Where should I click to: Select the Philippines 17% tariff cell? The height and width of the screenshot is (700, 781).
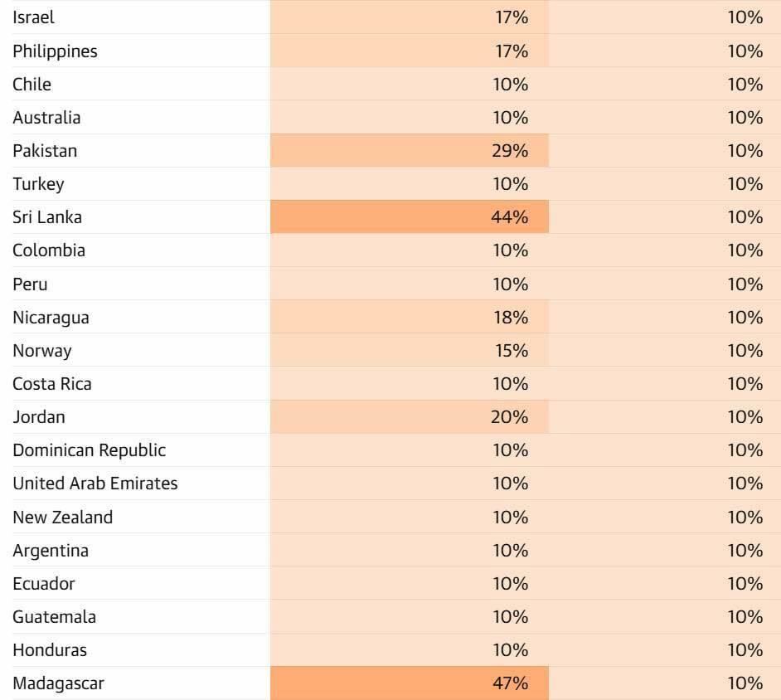pyautogui.click(x=410, y=51)
